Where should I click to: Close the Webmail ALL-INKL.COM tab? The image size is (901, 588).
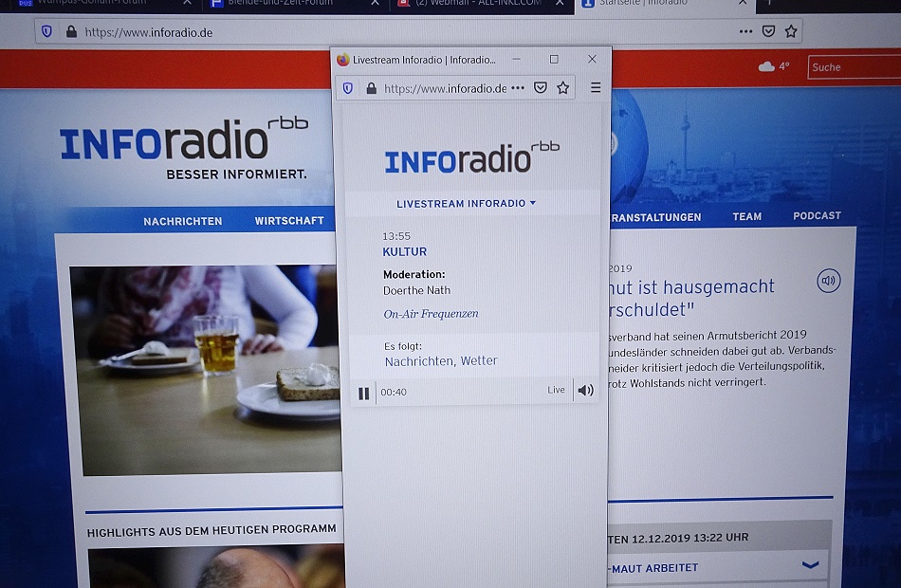pos(560,3)
